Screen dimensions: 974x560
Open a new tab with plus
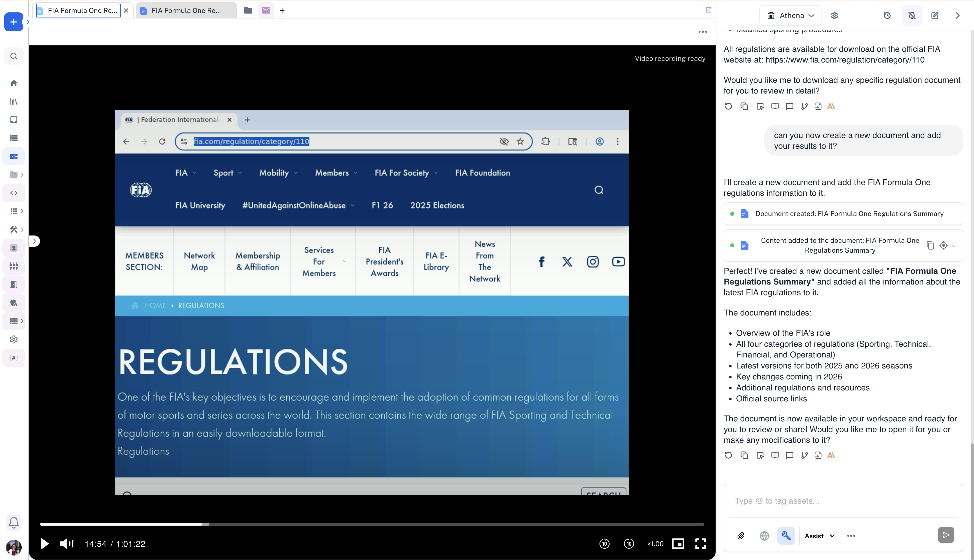tap(282, 10)
